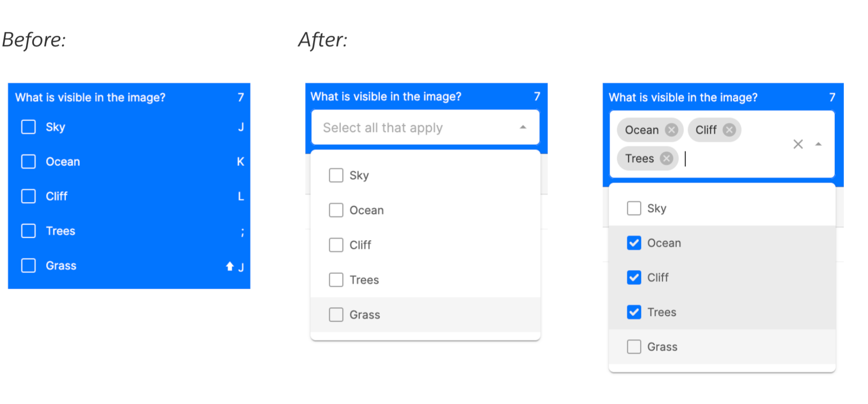
Task: Click the 'Select all that apply' field
Action: coord(425,127)
